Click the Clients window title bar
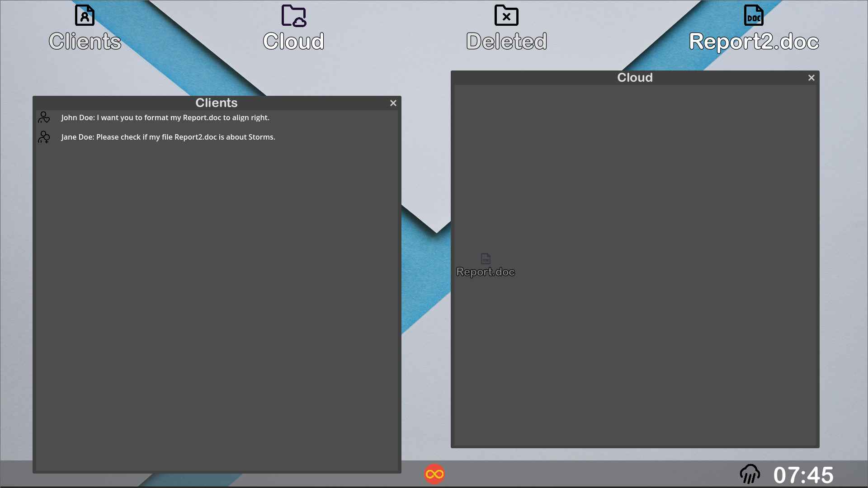 coord(216,103)
